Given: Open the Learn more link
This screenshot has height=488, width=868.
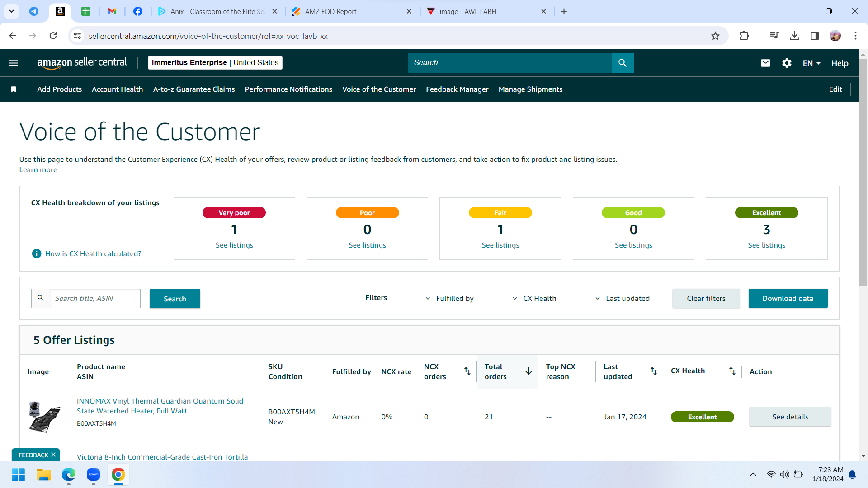Looking at the screenshot, I should tap(38, 170).
